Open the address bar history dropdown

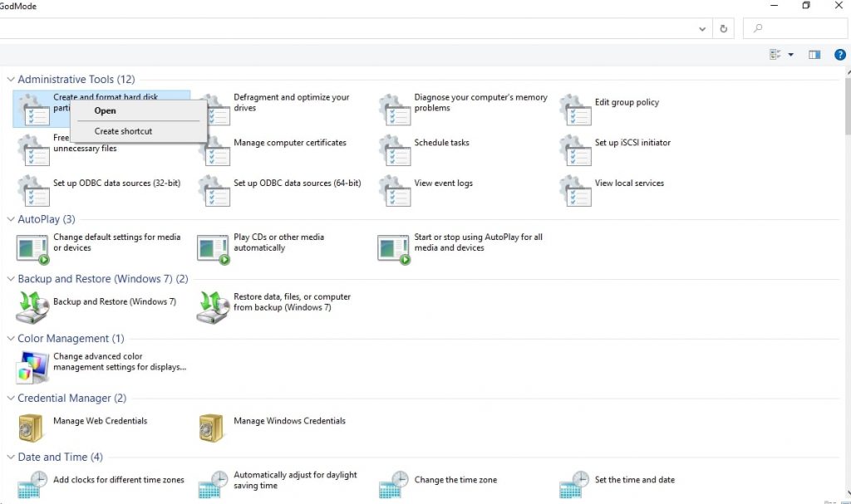tap(701, 28)
